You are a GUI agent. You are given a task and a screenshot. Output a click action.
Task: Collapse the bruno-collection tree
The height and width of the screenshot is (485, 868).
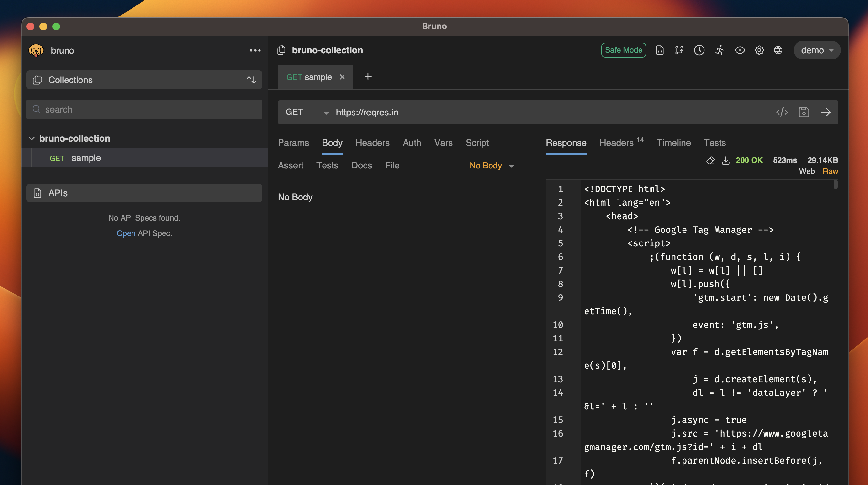click(x=32, y=138)
